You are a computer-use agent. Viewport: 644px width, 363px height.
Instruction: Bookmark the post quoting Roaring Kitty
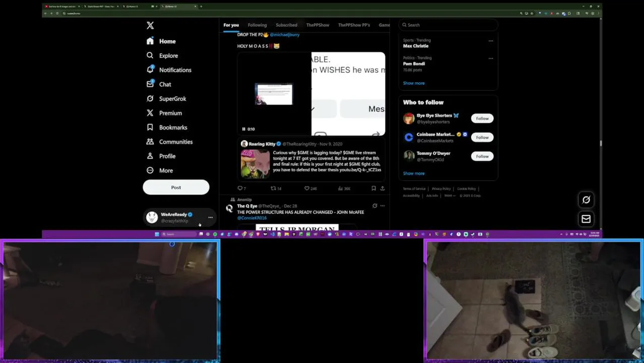tap(373, 188)
